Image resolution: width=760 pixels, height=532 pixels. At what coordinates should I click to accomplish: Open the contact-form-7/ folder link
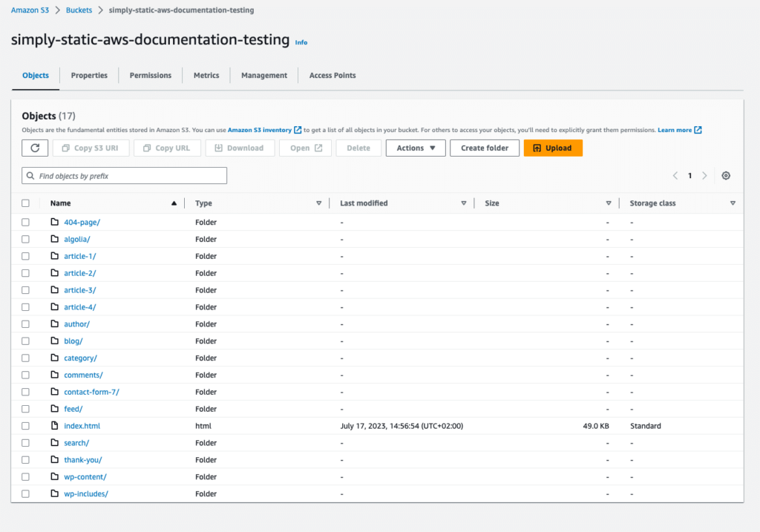coord(91,392)
